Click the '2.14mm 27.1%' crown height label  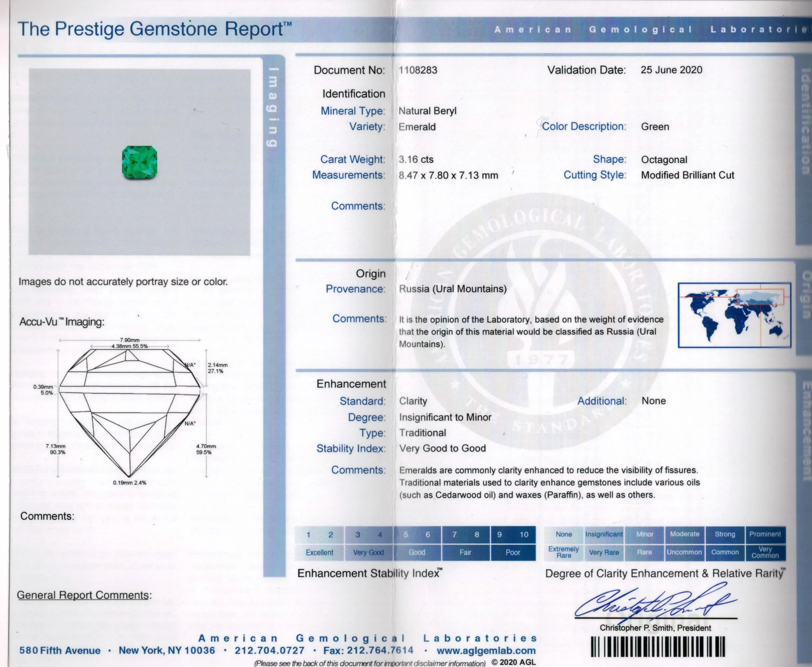(218, 368)
